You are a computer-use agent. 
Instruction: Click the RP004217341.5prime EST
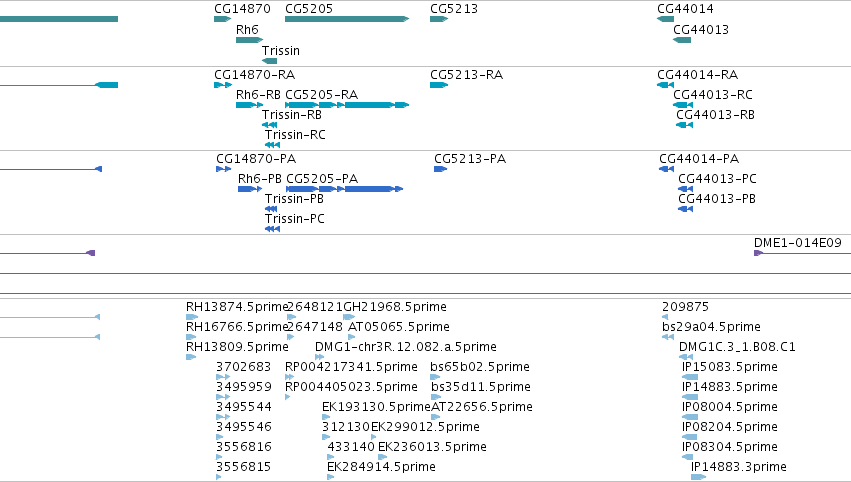[289, 377]
